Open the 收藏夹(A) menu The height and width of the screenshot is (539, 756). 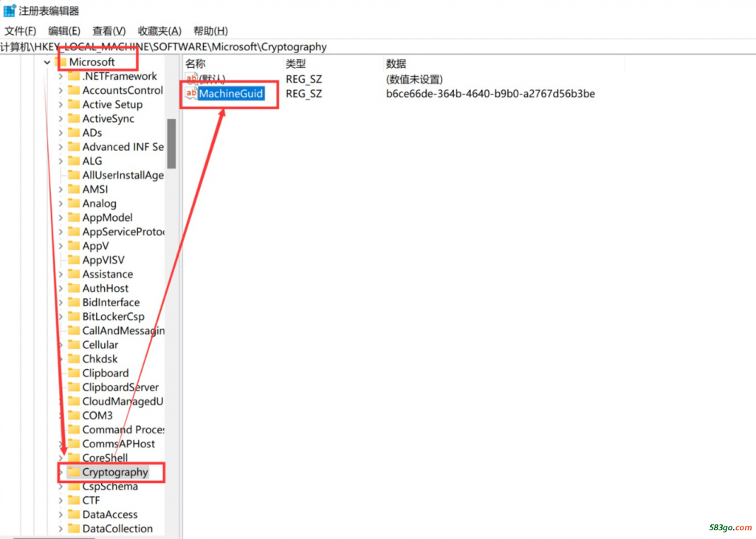pos(159,31)
